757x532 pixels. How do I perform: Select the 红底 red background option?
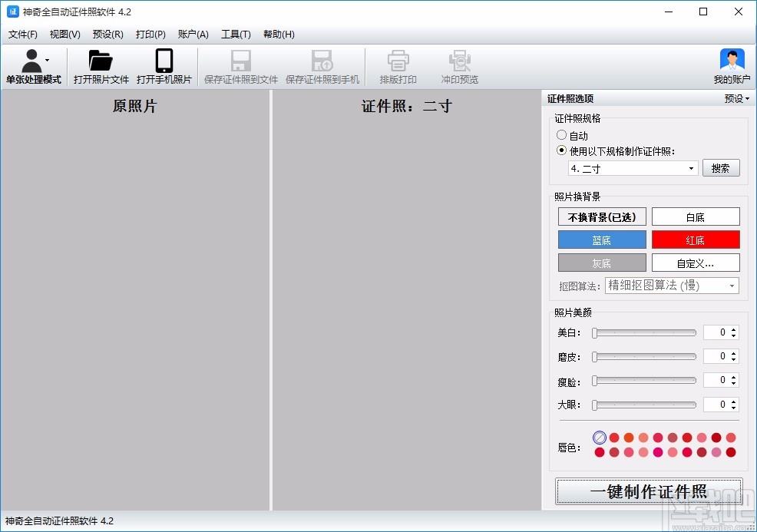tap(695, 240)
